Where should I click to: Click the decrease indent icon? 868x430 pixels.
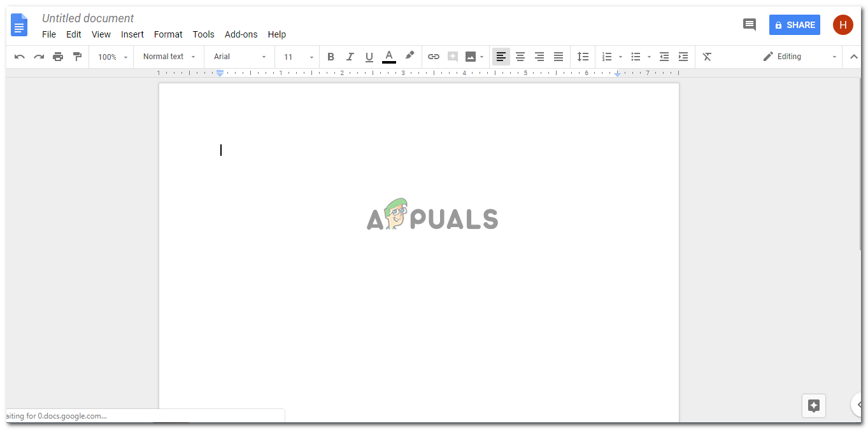click(x=664, y=57)
